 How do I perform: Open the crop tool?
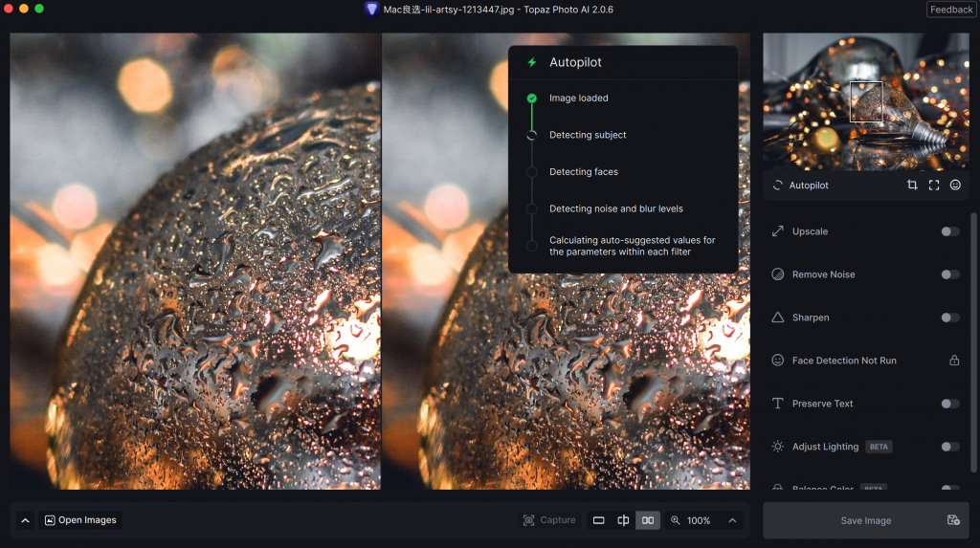[912, 185]
